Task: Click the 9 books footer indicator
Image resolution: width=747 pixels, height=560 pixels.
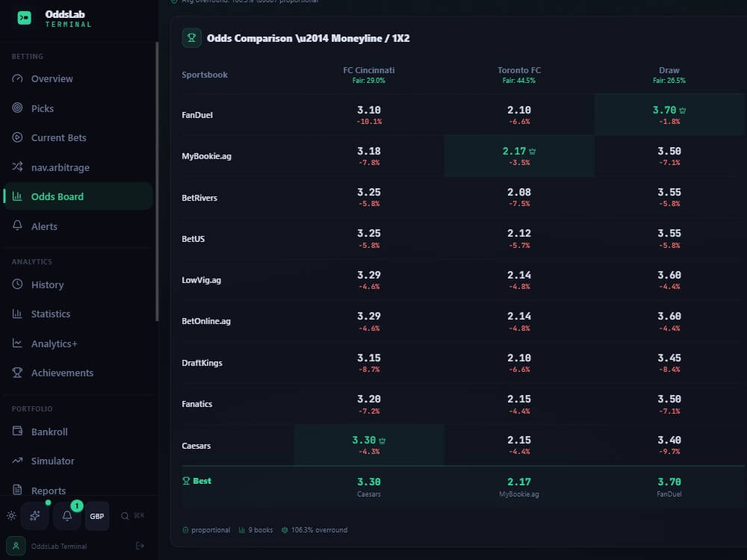Action: pos(255,530)
